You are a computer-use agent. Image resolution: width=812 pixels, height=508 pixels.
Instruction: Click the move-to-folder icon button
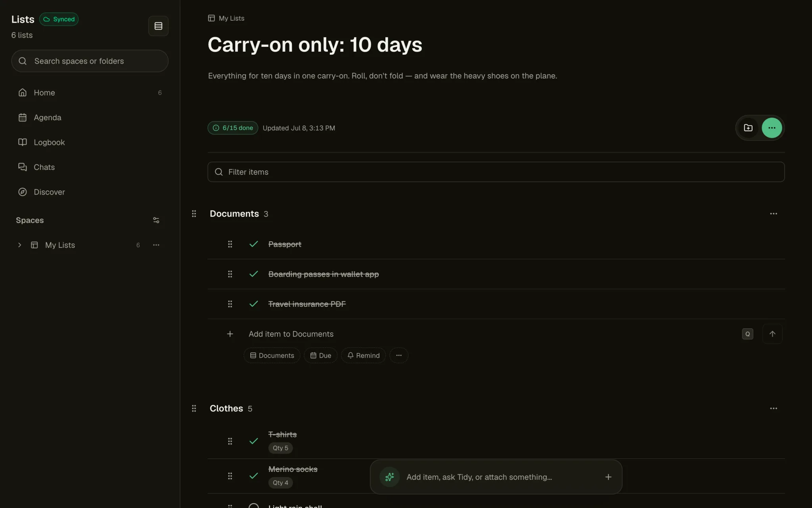pos(748,128)
